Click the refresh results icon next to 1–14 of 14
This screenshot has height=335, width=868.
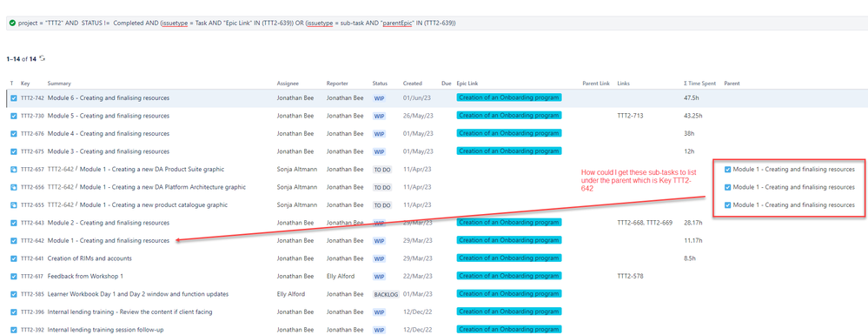[x=42, y=58]
